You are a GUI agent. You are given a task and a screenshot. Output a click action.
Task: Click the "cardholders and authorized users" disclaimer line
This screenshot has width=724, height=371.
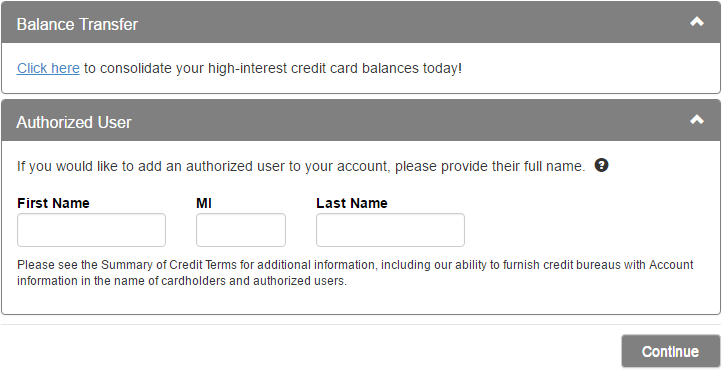(x=253, y=281)
